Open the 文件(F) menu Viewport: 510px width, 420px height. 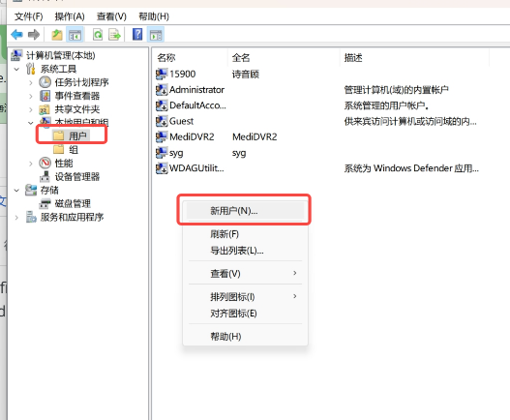[29, 16]
